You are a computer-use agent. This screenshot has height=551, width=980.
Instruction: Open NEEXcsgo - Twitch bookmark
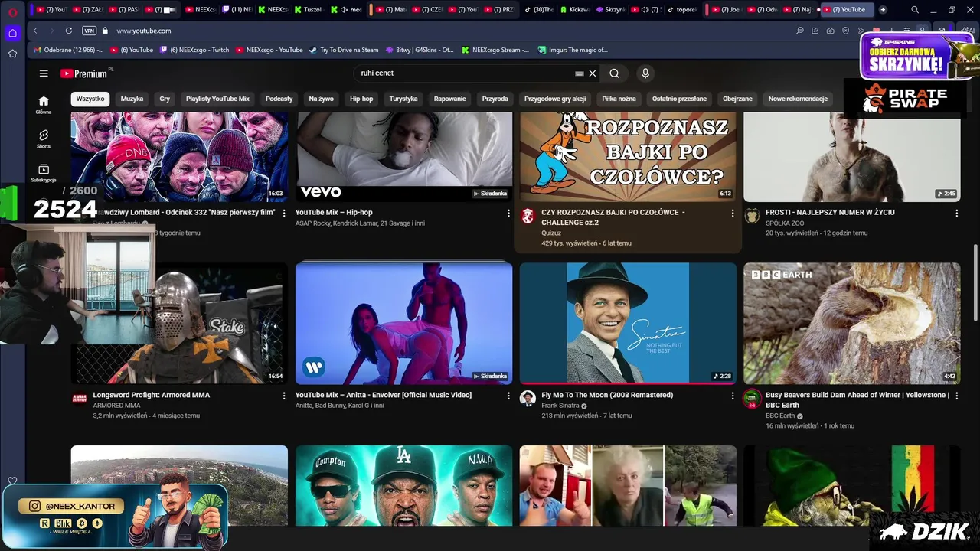click(x=194, y=50)
